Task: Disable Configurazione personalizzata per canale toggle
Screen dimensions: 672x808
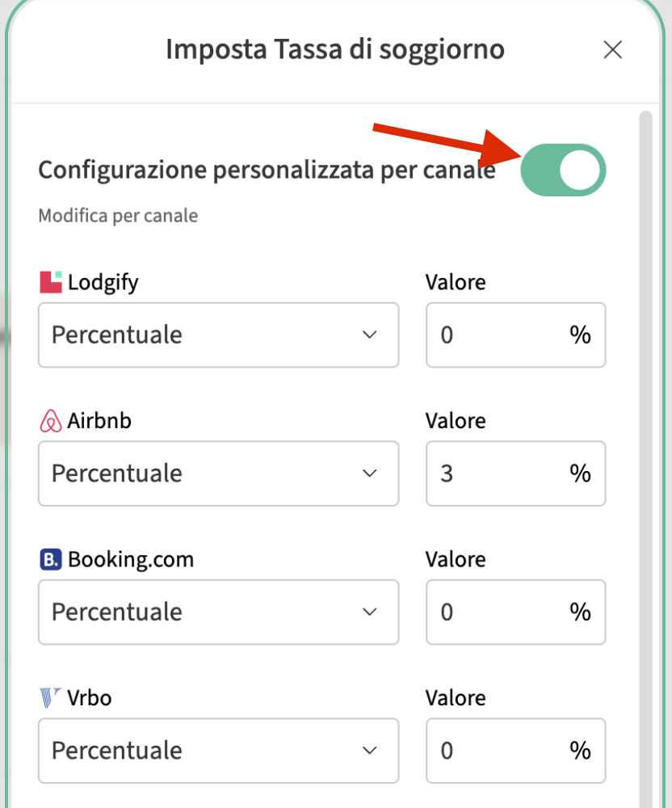Action: 563,170
